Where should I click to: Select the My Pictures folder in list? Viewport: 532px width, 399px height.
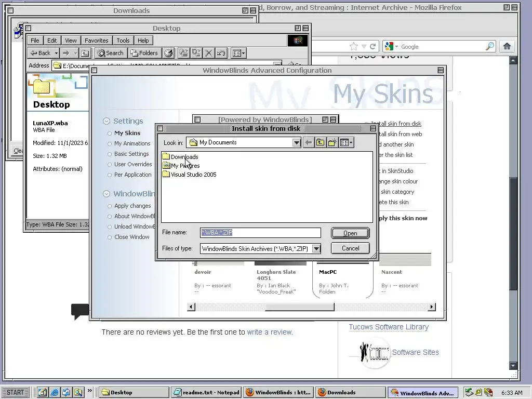tap(181, 166)
